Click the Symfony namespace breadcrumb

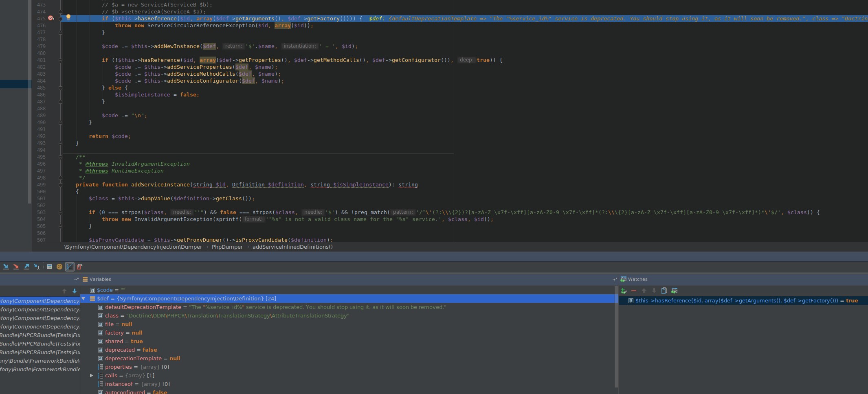coord(133,247)
